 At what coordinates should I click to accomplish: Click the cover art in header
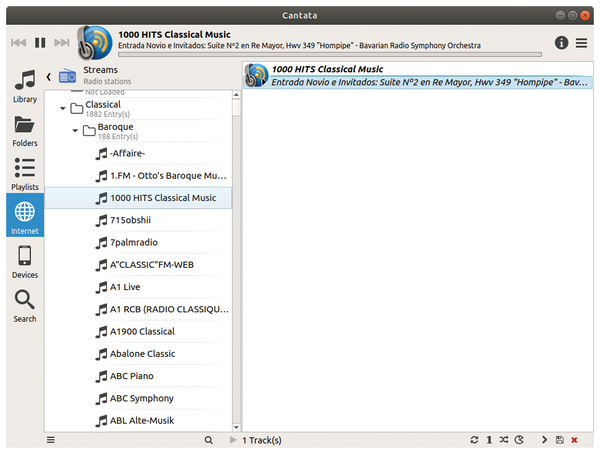point(95,42)
